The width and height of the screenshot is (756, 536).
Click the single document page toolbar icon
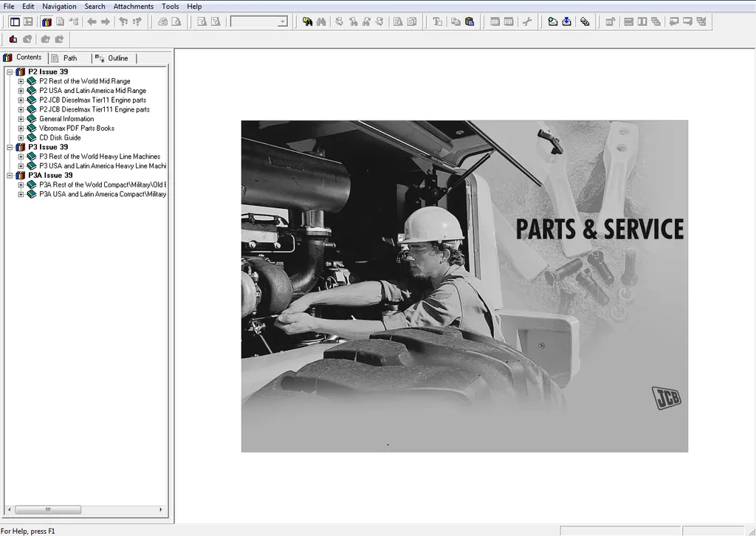point(60,21)
